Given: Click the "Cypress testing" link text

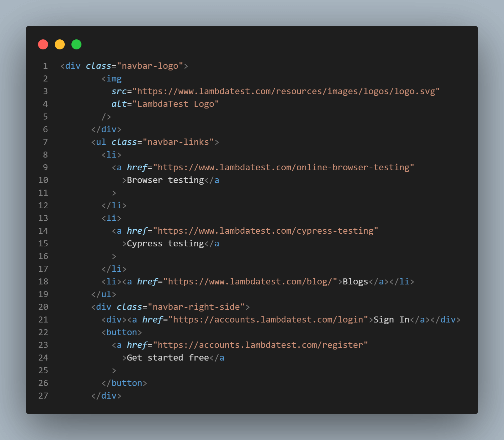Looking at the screenshot, I should pyautogui.click(x=165, y=244).
